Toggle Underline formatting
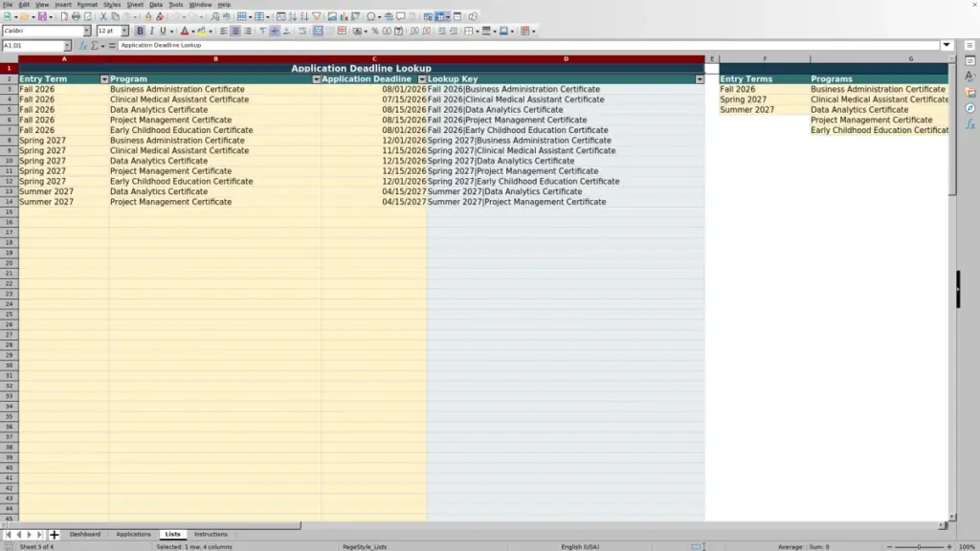The width and height of the screenshot is (980, 551). pos(163,31)
